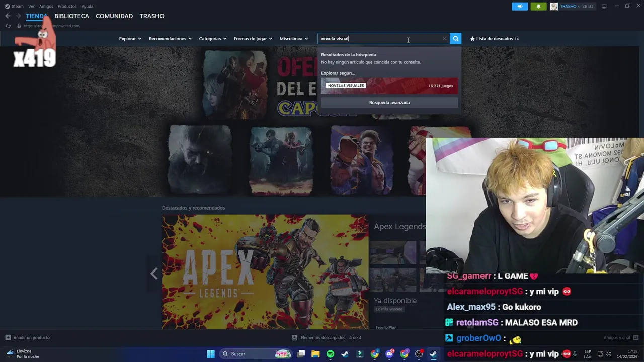Click the Street Fighter 6 cover art

coord(361,160)
